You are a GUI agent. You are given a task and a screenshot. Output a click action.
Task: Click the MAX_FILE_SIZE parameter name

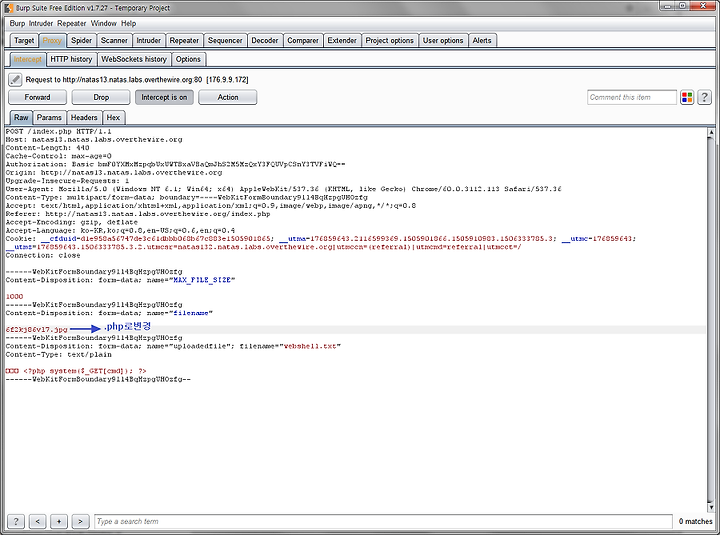coord(202,280)
